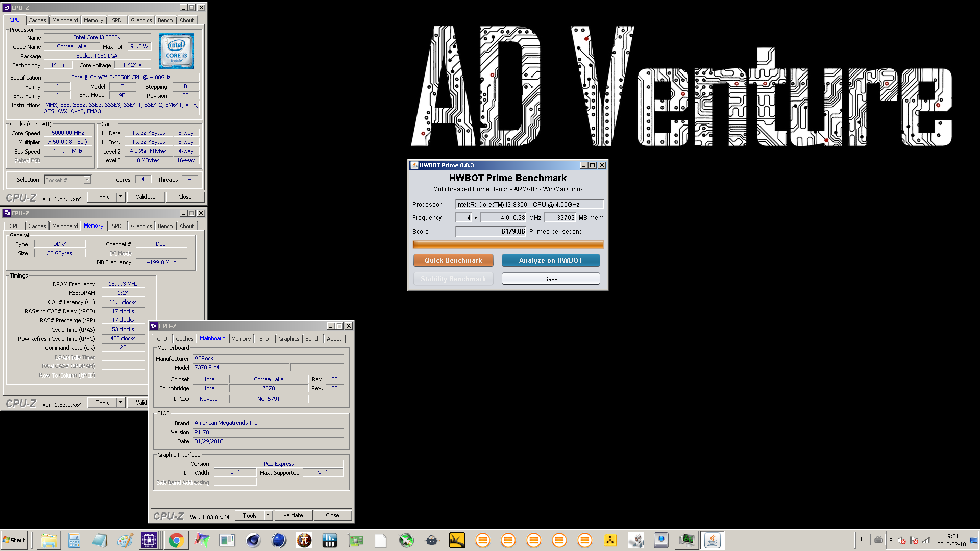Open the Action Center flag tray icon
The height and width of the screenshot is (551, 980).
point(914,540)
